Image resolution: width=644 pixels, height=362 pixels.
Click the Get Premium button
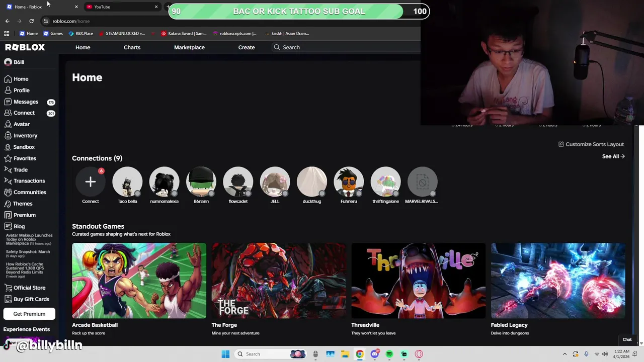coord(29,314)
